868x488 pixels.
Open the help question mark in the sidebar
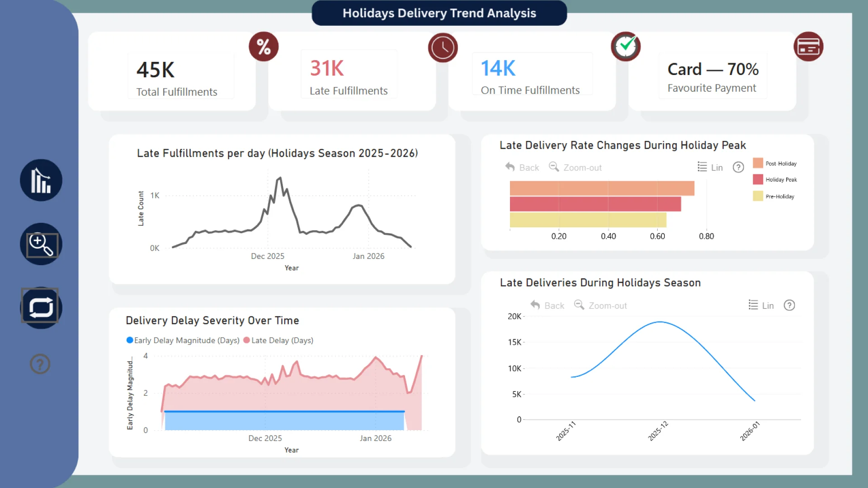[40, 364]
